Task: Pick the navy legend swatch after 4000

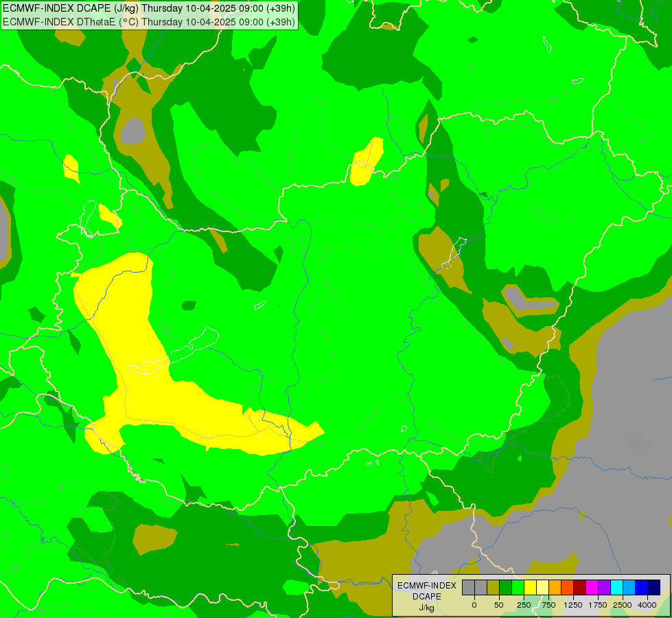Action: click(654, 587)
